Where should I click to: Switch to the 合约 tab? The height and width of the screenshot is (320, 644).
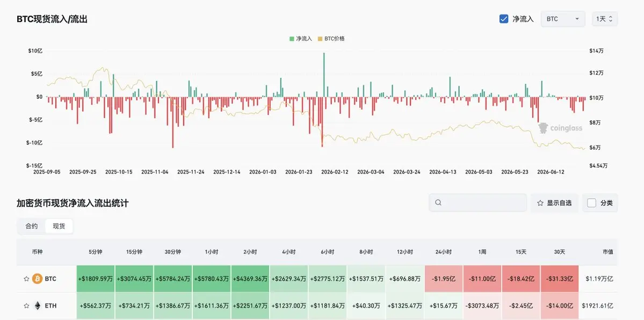(32, 227)
